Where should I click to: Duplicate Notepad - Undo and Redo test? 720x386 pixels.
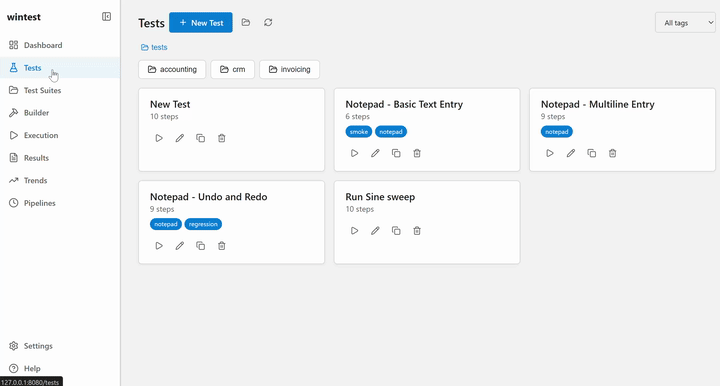201,246
